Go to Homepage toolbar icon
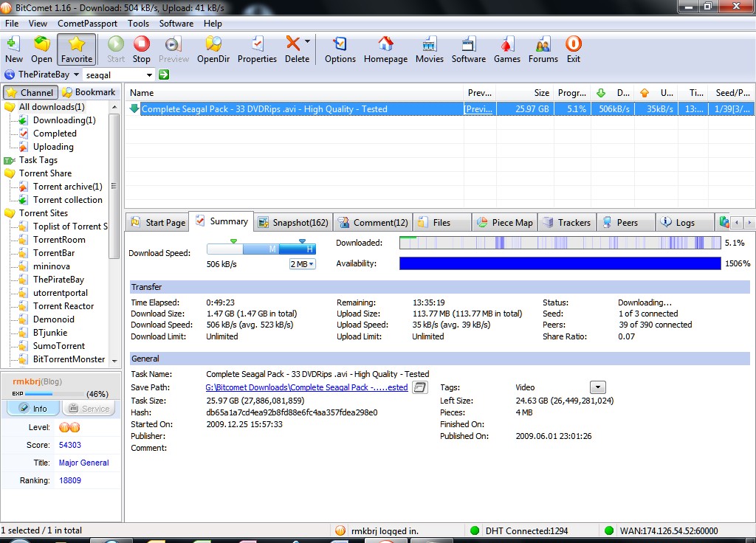 [x=385, y=49]
